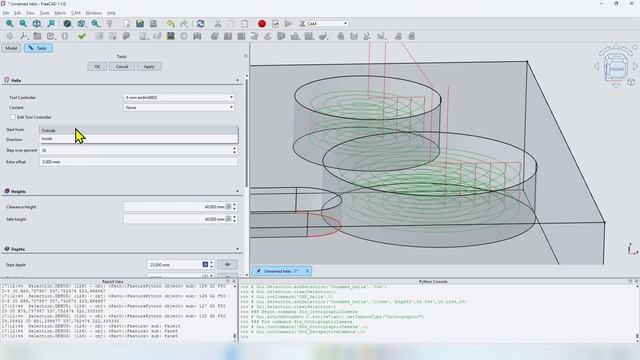This screenshot has height=360, width=640.
Task: Click the Apply button in Tasks panel
Action: point(149,67)
